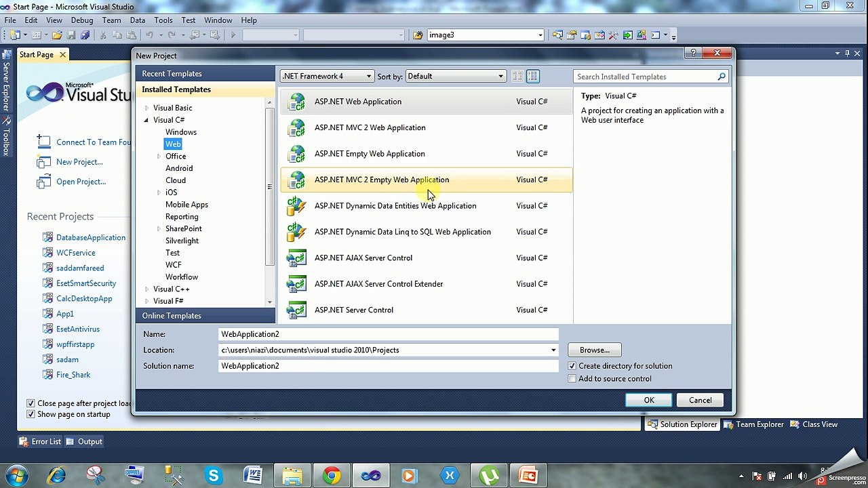This screenshot has height=488, width=868.
Task: Expand the Visual C++ tree node
Action: pos(146,289)
